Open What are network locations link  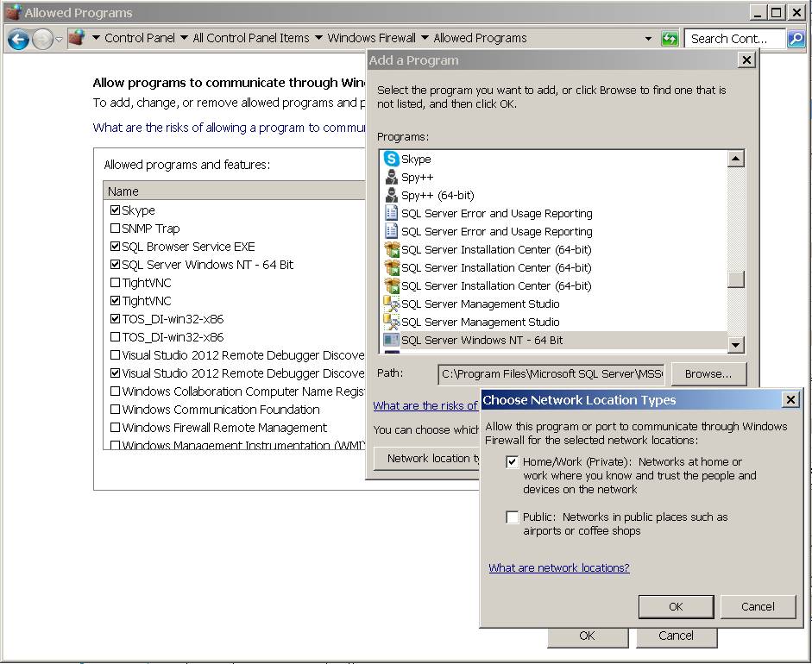click(x=559, y=567)
